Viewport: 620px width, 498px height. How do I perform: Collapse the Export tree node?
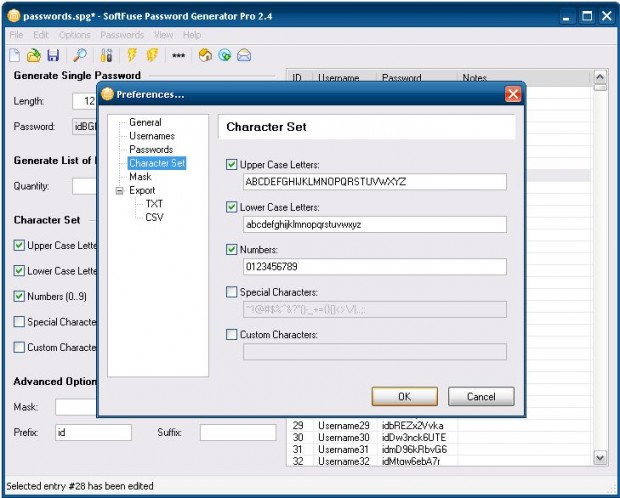[x=119, y=191]
